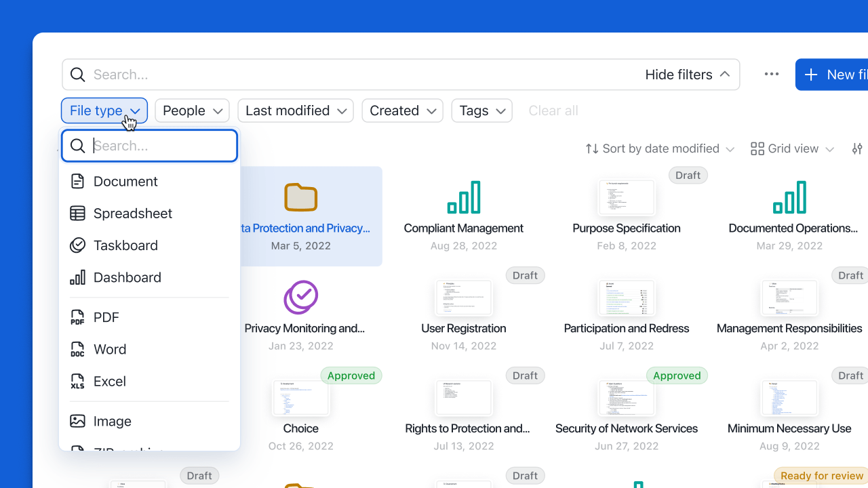Click the three-dot more options icon
868x488 pixels.
tap(771, 75)
